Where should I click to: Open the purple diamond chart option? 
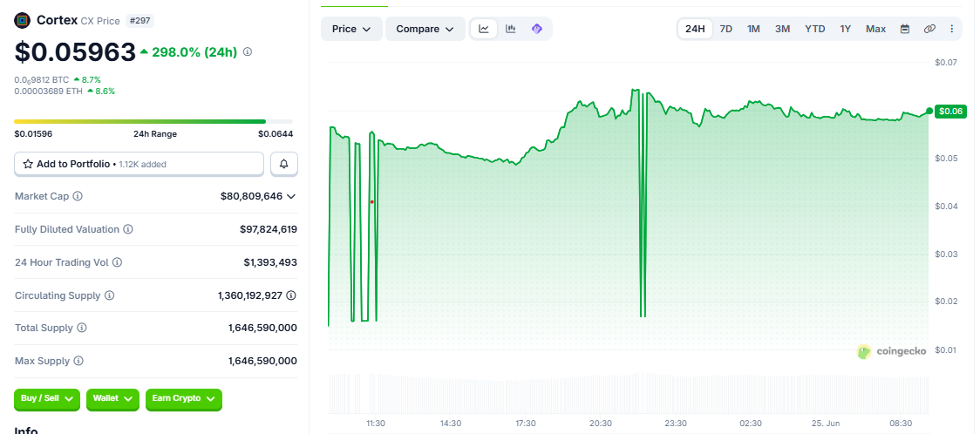537,29
